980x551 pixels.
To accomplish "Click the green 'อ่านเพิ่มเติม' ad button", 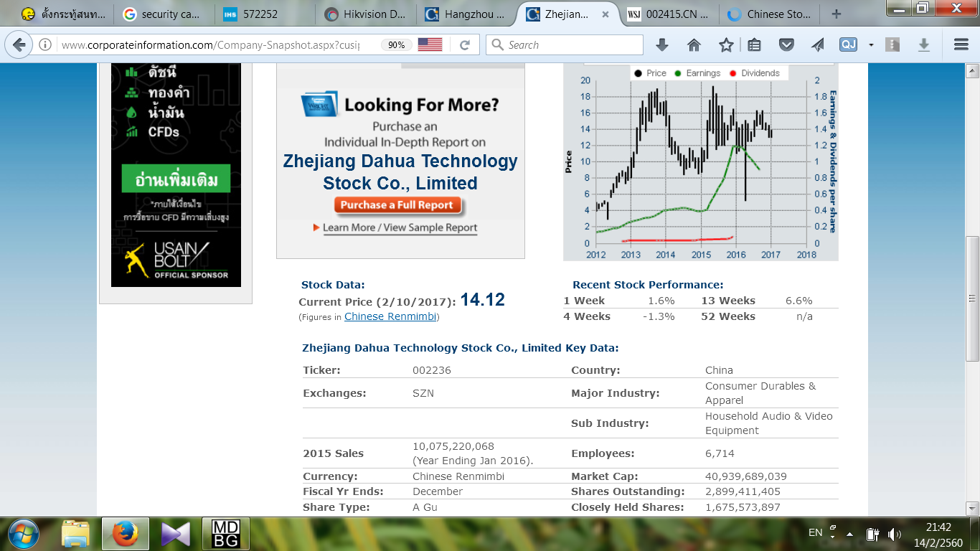I will pyautogui.click(x=176, y=179).
